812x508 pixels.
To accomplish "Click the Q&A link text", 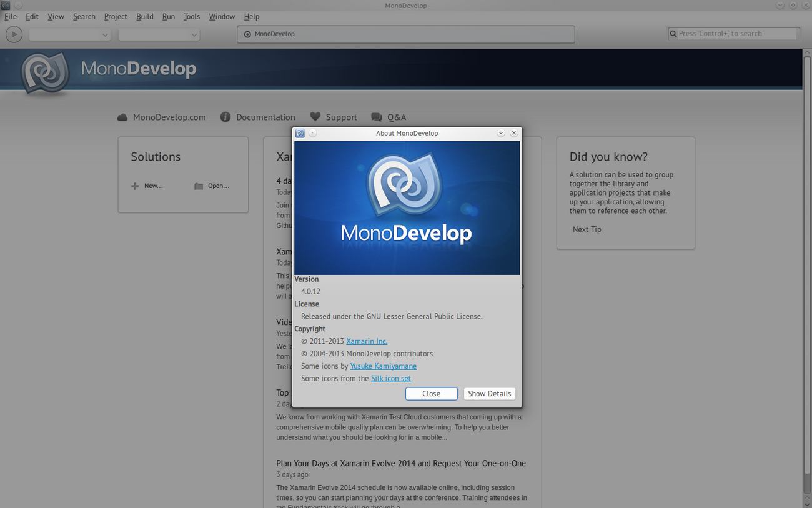I will click(397, 117).
